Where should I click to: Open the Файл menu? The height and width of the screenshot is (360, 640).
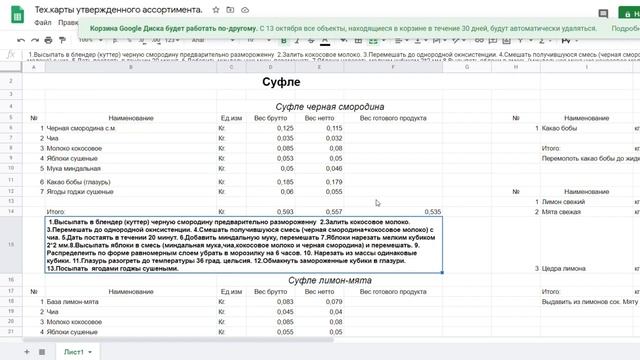pyautogui.click(x=43, y=22)
